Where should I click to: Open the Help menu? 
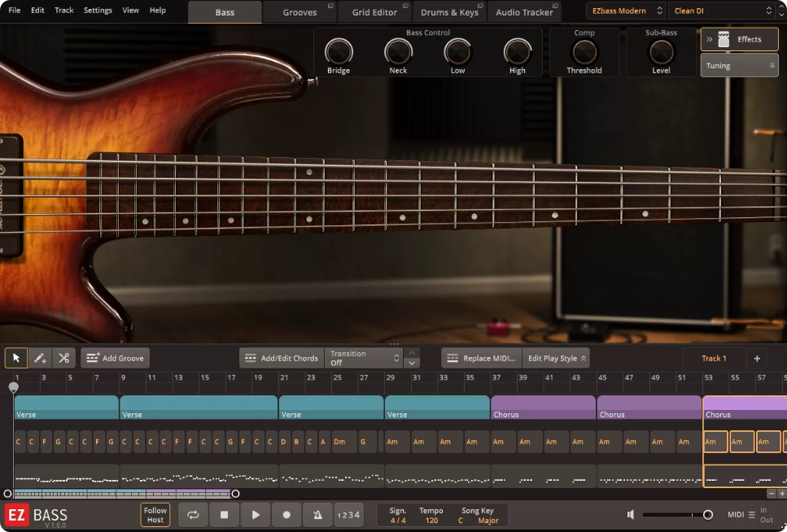point(158,10)
